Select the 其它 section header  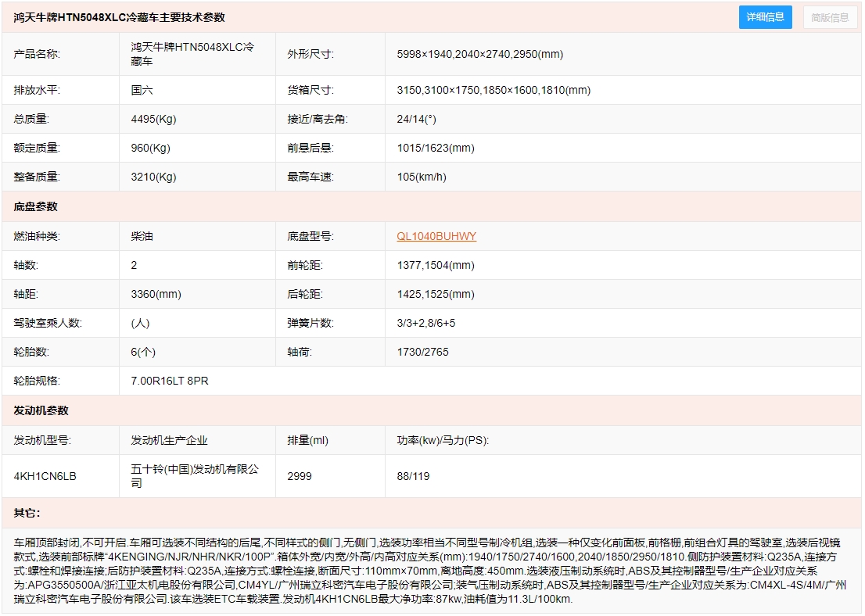(27, 514)
